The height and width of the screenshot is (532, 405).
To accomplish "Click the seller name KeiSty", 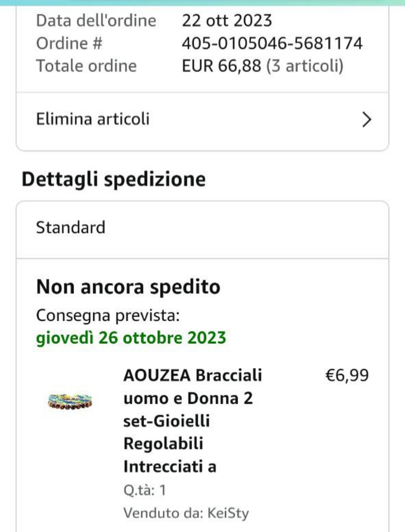I will (x=228, y=513).
